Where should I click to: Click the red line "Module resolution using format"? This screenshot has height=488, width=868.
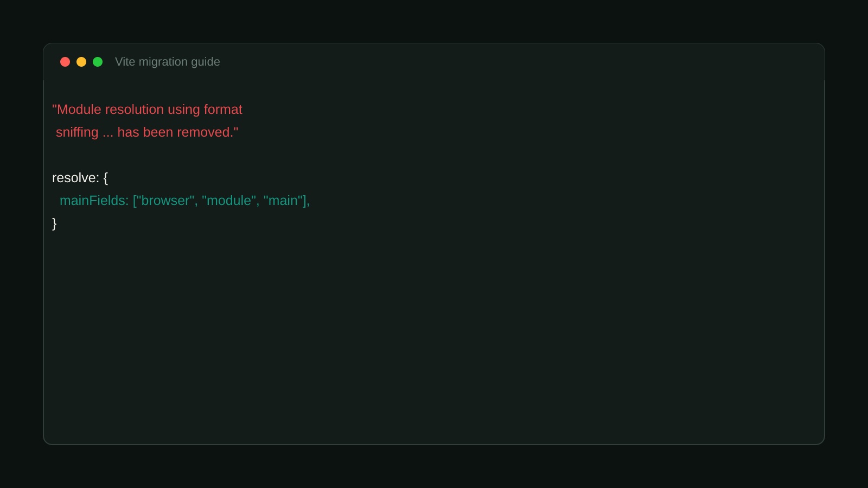pyautogui.click(x=147, y=110)
